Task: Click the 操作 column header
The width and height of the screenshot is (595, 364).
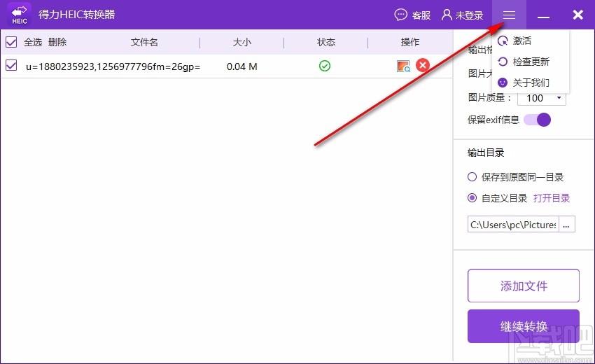Action: pyautogui.click(x=410, y=42)
